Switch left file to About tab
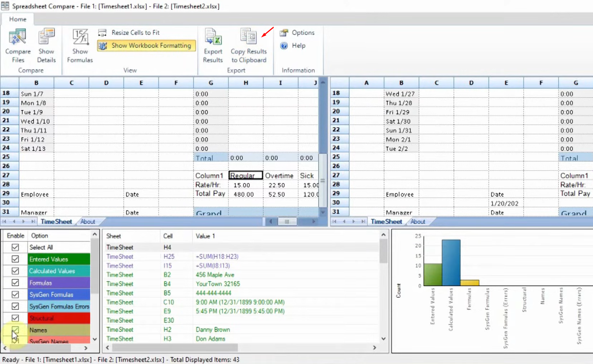Image resolution: width=593 pixels, height=364 pixels. click(88, 222)
